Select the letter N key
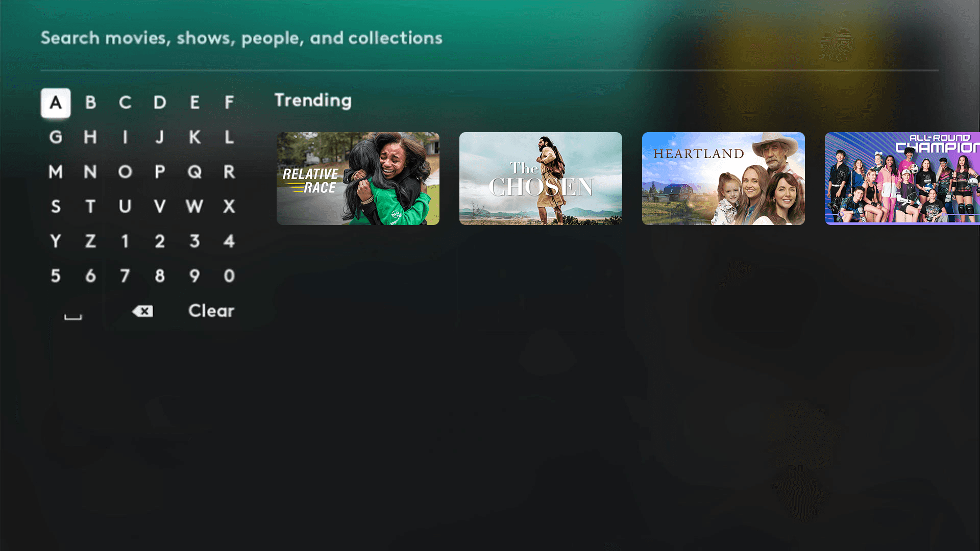Viewport: 980px width, 551px height. [90, 172]
